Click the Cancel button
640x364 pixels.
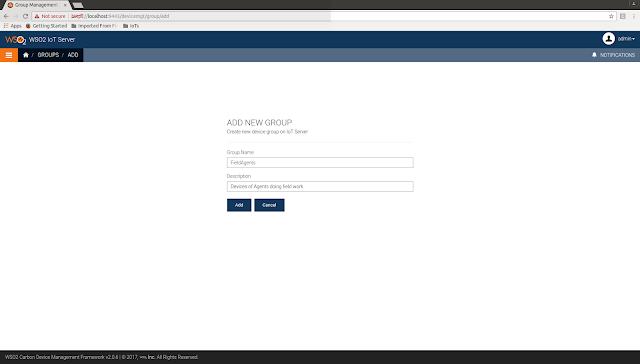269,205
